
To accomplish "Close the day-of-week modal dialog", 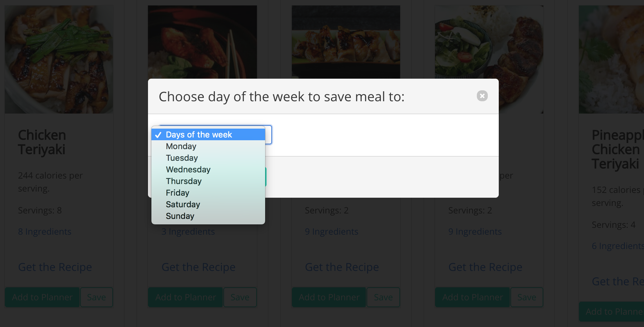I will coord(482,96).
